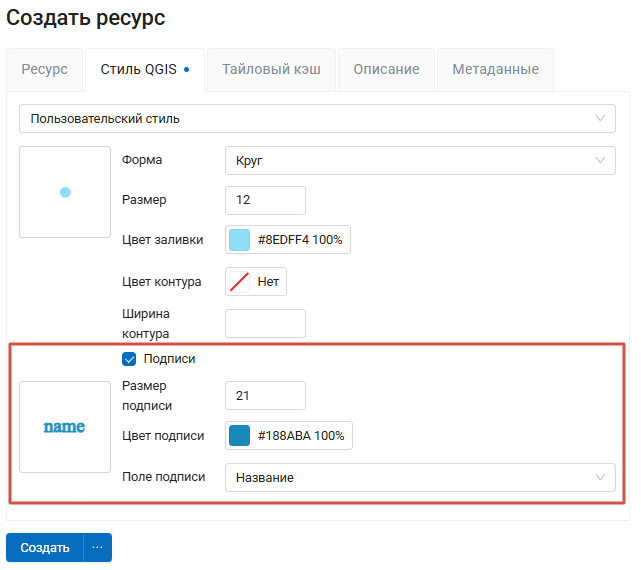Select the Стиль QGIS tab
The width and height of the screenshot is (641, 570).
tap(144, 70)
